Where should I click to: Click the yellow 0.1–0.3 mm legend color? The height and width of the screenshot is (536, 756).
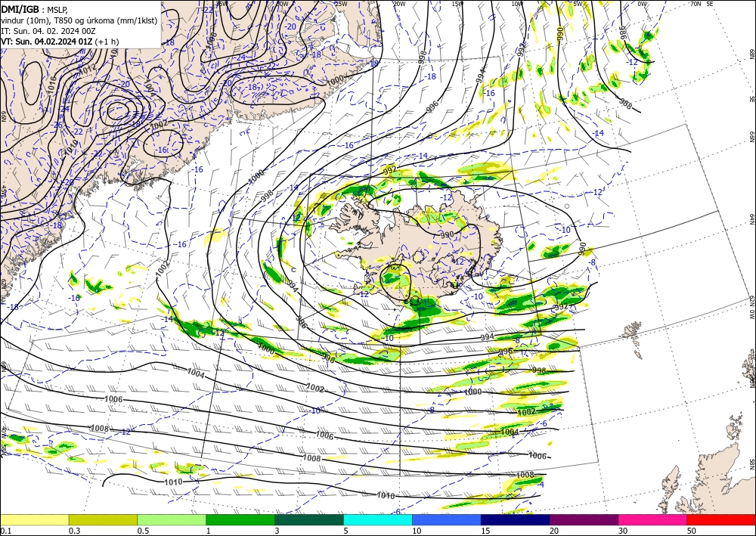pyautogui.click(x=34, y=519)
